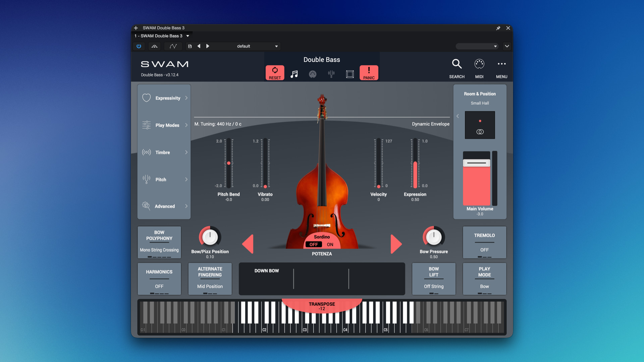The height and width of the screenshot is (362, 644).
Task: Switch Sordino to ON
Action: [x=330, y=245]
